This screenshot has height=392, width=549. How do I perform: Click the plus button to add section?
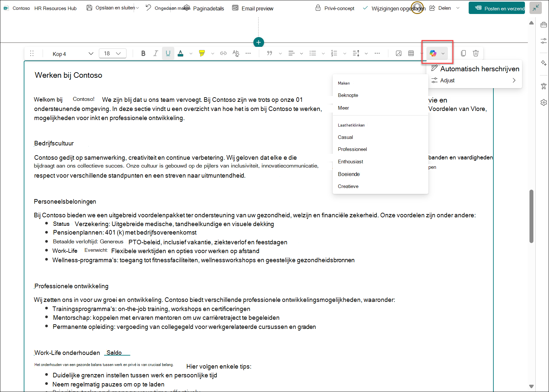pos(259,42)
